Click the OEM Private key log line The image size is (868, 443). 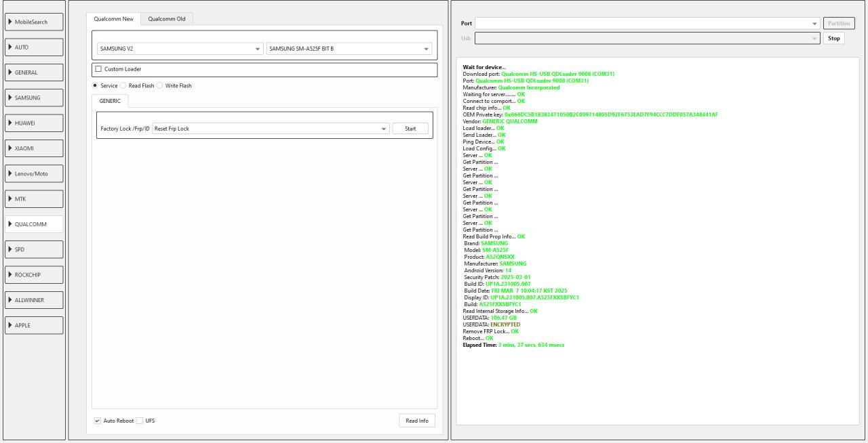coord(590,114)
